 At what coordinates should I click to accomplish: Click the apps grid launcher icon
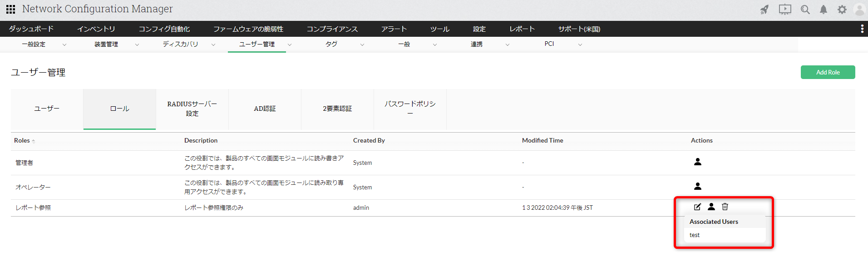[x=11, y=9]
